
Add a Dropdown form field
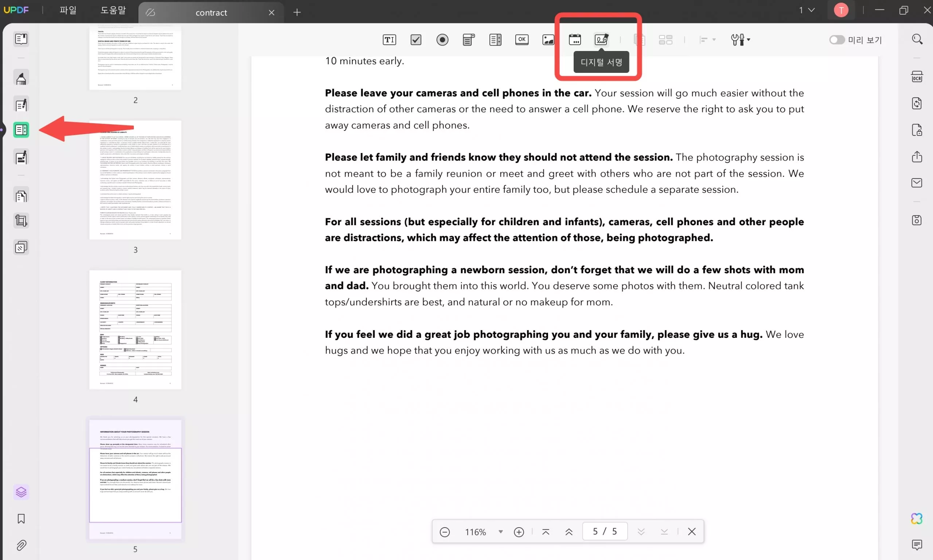[x=468, y=40]
